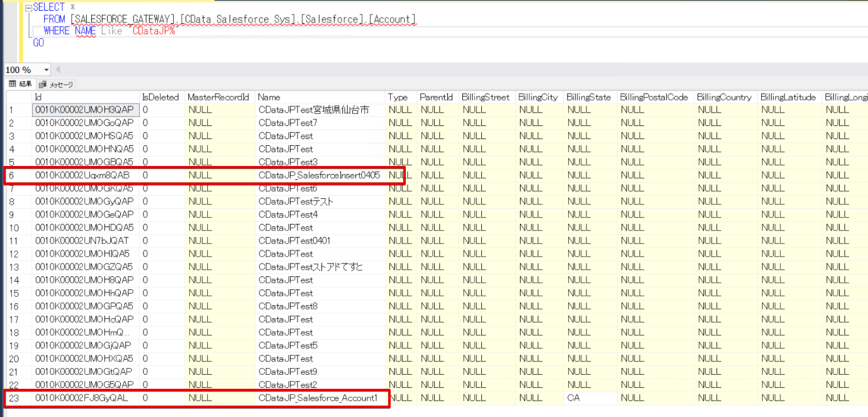Select the Name cell CDataJPTest7
The image size is (868, 417).
click(320, 123)
